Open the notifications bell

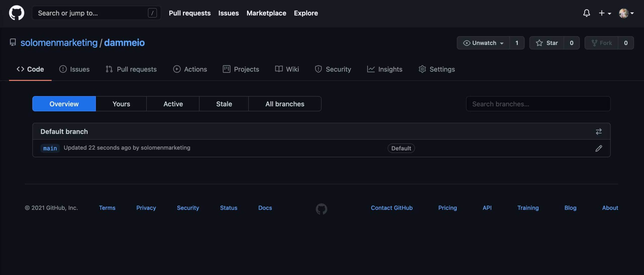(586, 13)
